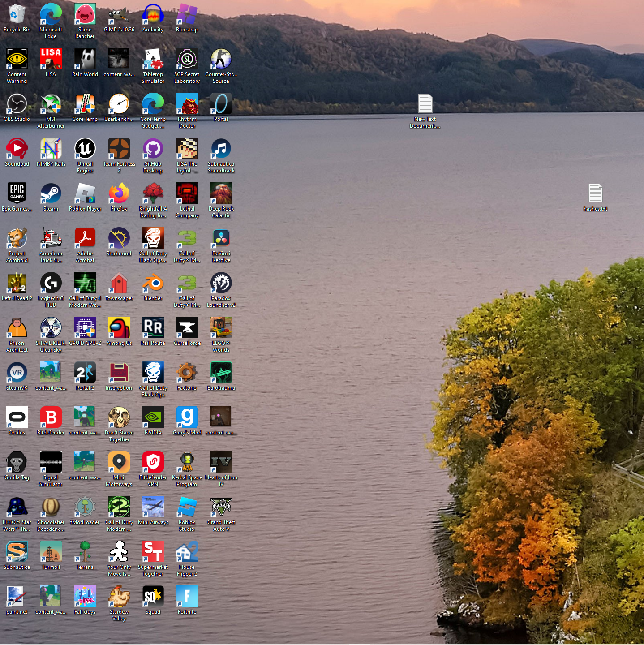The image size is (644, 645).
Task: Select the LISA game icon
Action: coord(51,59)
